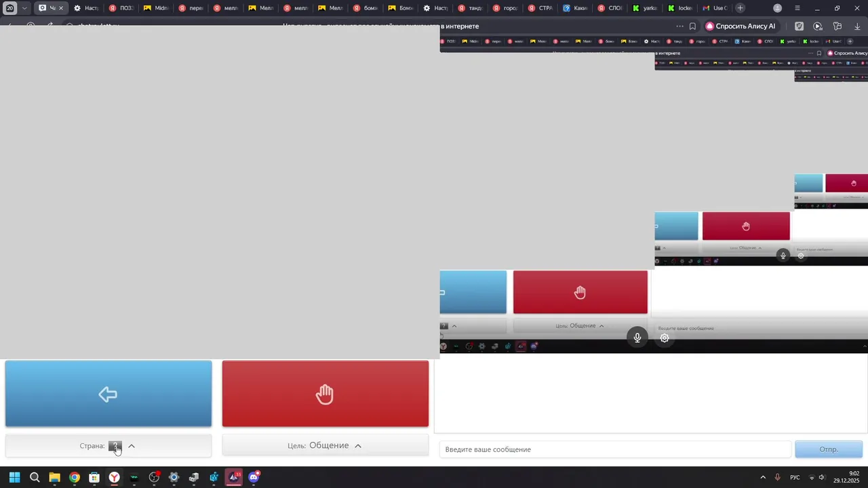Click the blue next-partner arrow button
The image size is (868, 488).
pos(108,394)
